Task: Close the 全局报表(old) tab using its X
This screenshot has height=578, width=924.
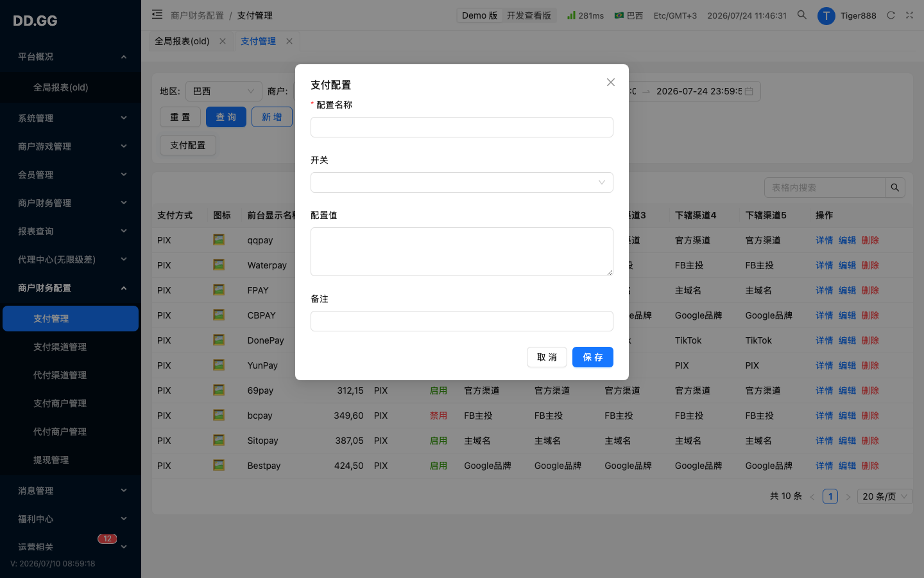Action: click(223, 41)
